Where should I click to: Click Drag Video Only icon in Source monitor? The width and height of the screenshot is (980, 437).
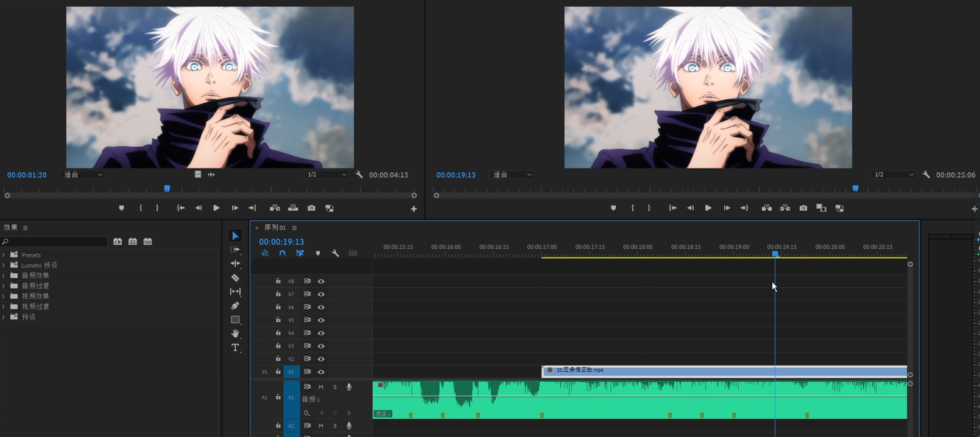point(198,175)
